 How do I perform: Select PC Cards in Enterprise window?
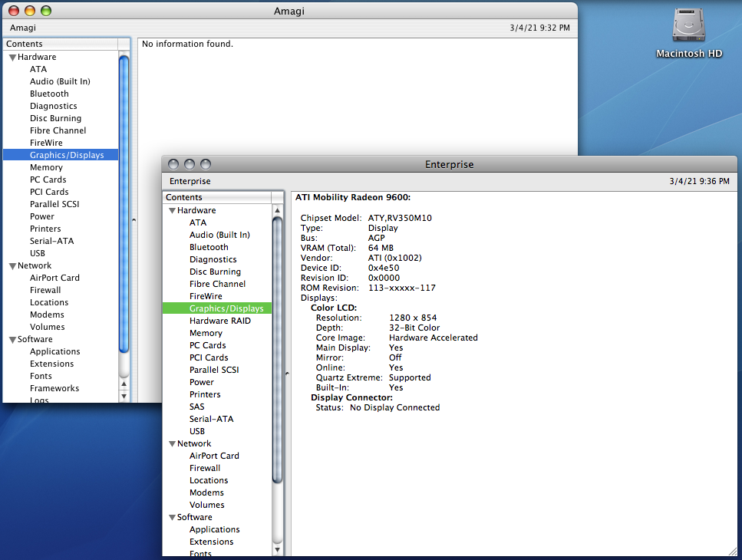(208, 346)
